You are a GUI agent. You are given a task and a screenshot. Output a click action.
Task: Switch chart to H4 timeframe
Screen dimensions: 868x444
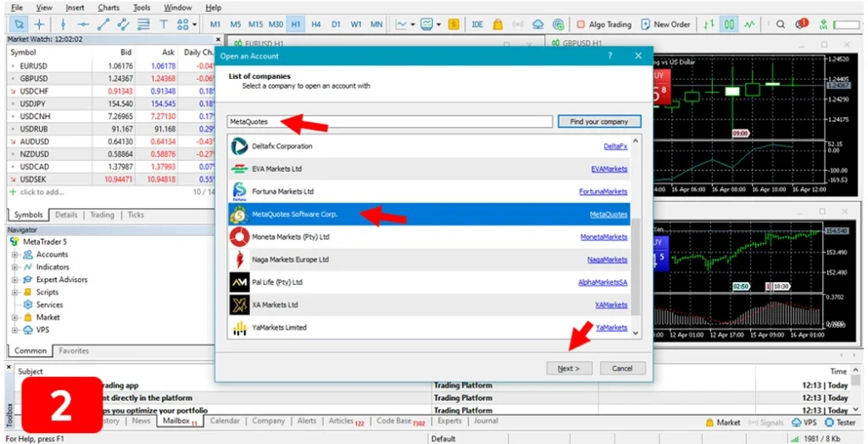pos(315,25)
